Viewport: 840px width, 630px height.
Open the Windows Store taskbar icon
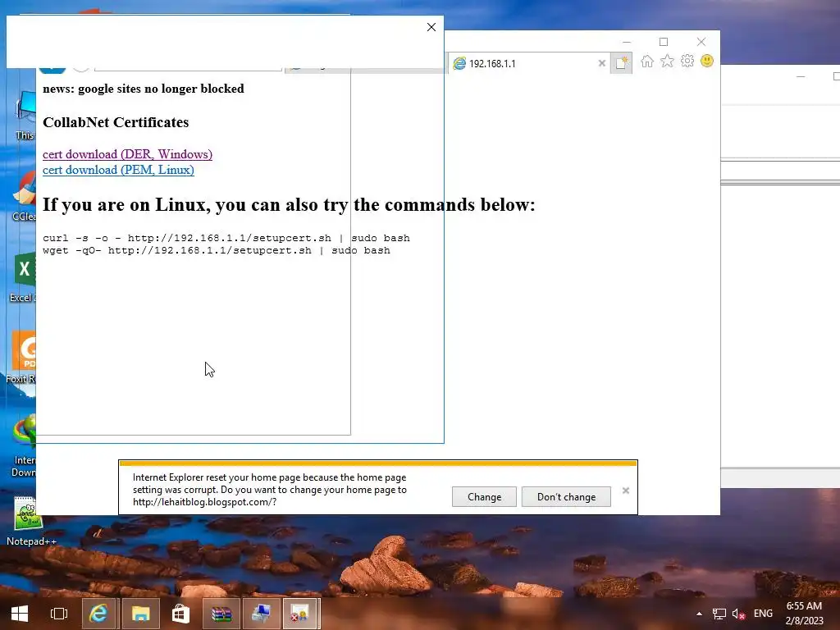(x=180, y=614)
